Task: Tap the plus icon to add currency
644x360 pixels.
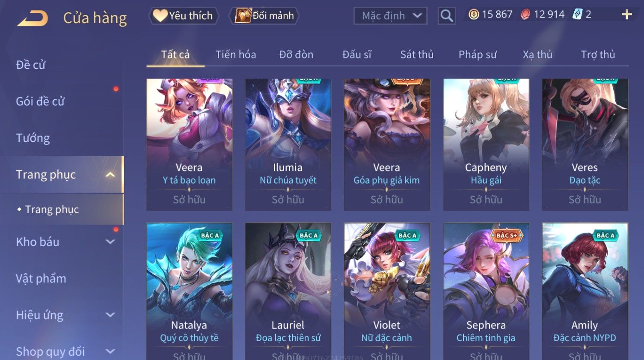Action: tap(626, 15)
